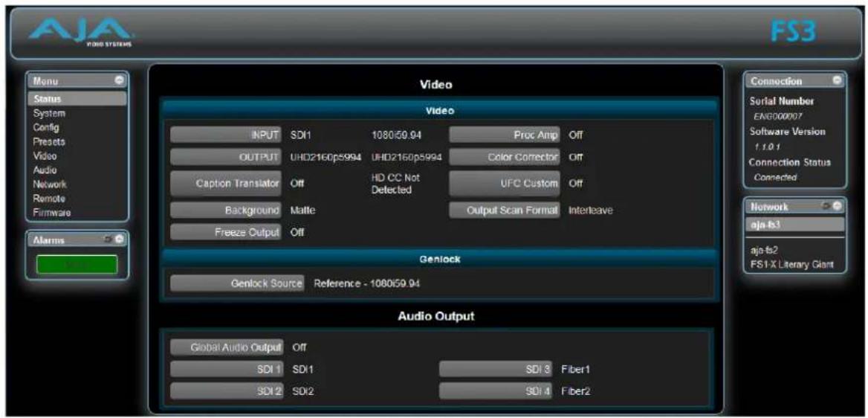Click the Off value beside Global Audio Output
This screenshot has height=418, width=868.
[299, 347]
